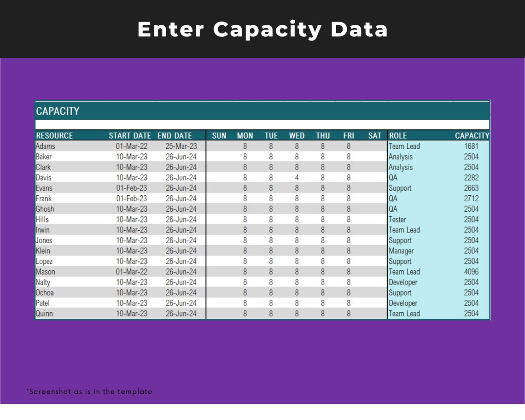Click the ROLE column header

398,136
